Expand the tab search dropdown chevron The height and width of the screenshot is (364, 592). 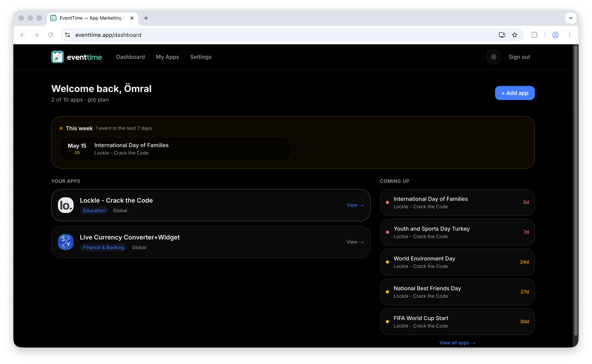[x=571, y=18]
